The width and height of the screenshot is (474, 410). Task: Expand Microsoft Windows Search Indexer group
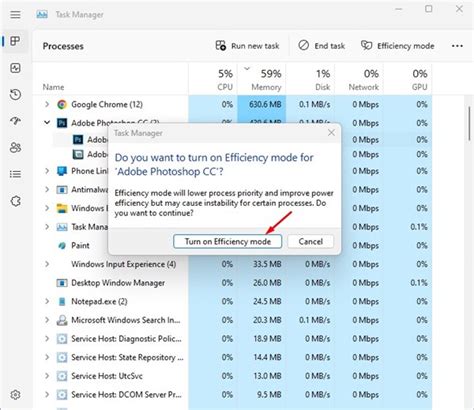(x=47, y=320)
